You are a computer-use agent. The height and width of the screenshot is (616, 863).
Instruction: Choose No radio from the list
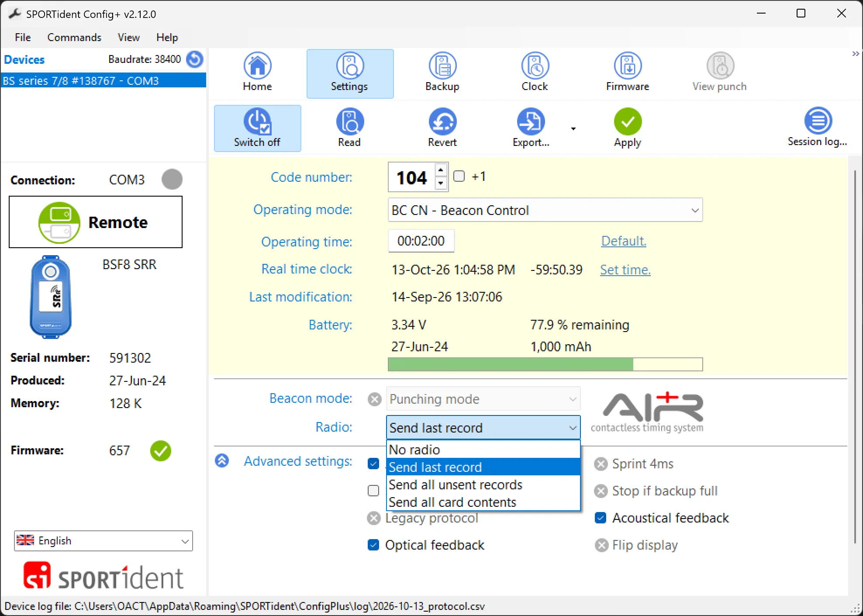(x=483, y=450)
